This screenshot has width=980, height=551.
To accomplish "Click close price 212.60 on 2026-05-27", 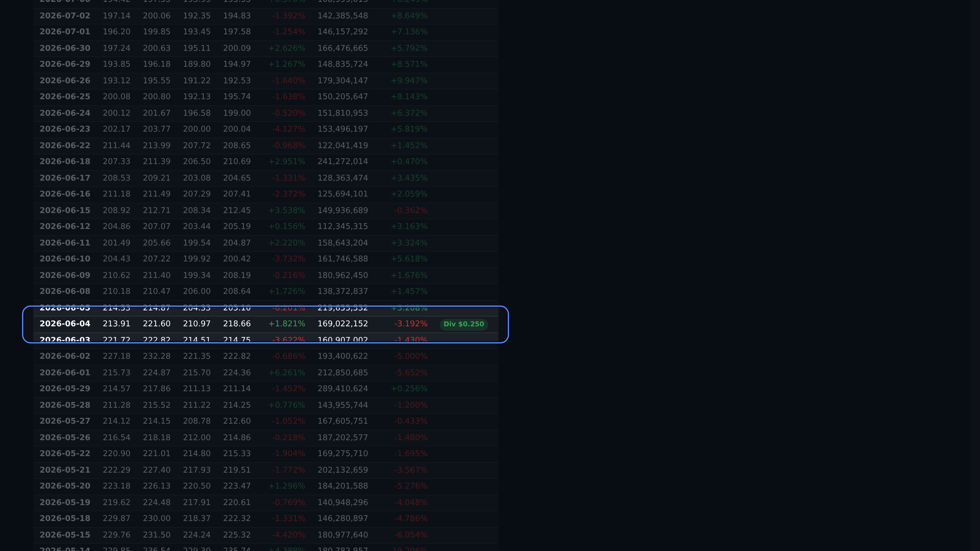I will (x=237, y=421).
